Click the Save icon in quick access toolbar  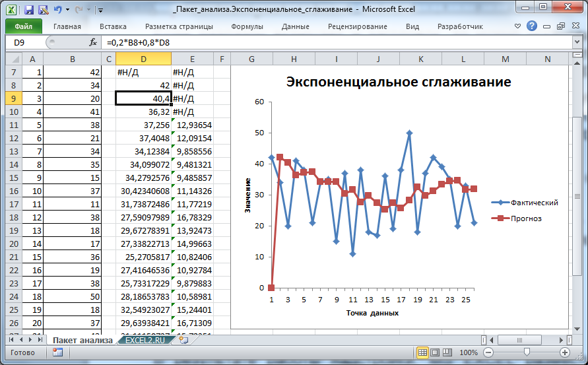click(x=28, y=10)
